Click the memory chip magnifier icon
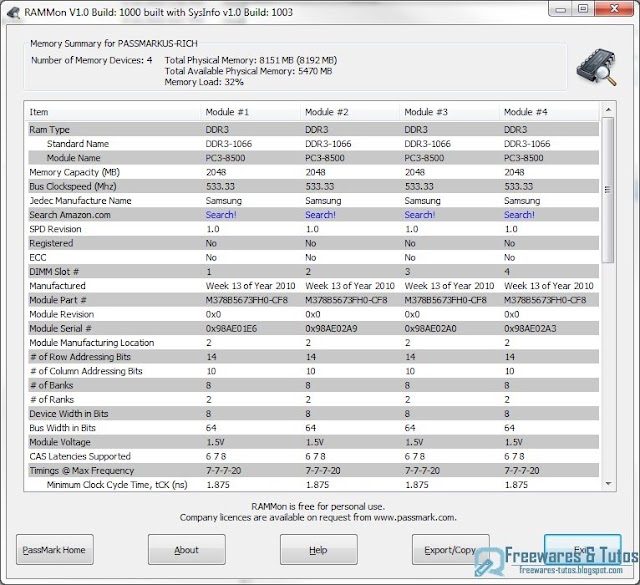 (596, 68)
